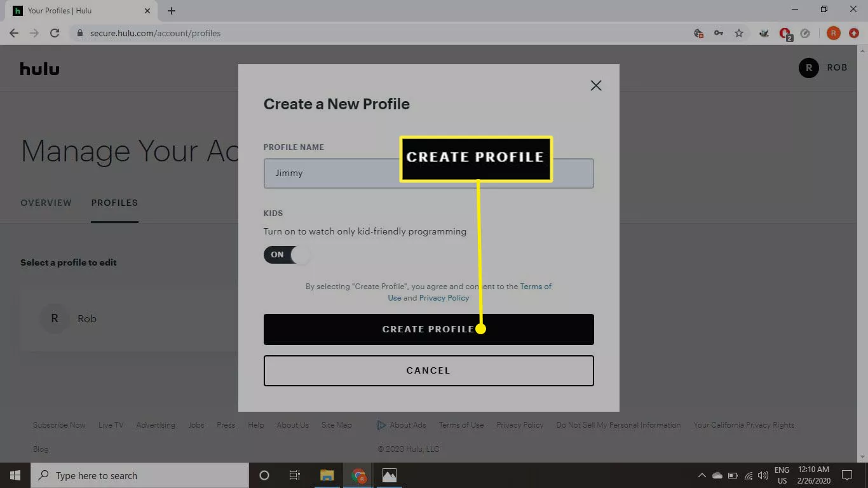Image resolution: width=868 pixels, height=488 pixels.
Task: Open Do Not Sell My Personal Information
Action: pyautogui.click(x=618, y=425)
